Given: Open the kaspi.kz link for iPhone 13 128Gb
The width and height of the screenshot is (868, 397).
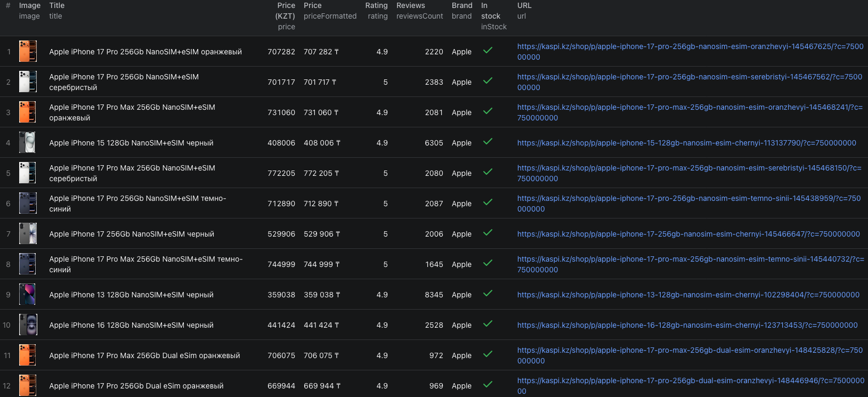Looking at the screenshot, I should [x=688, y=295].
